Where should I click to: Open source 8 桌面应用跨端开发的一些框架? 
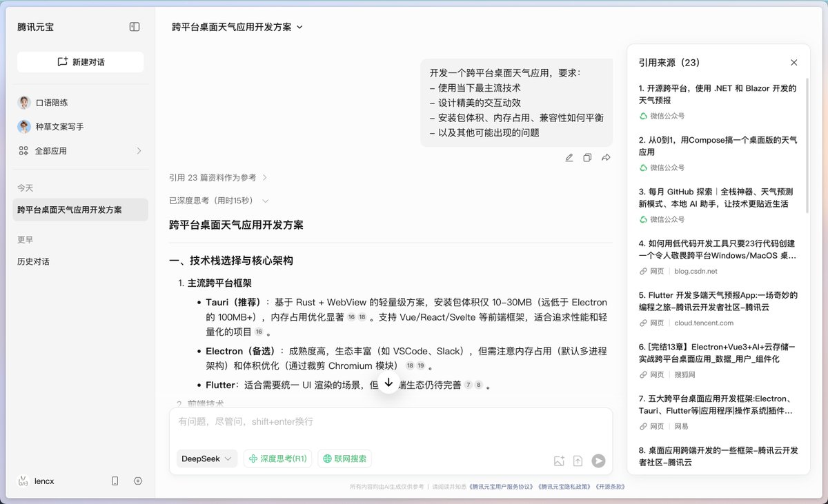tap(718, 456)
